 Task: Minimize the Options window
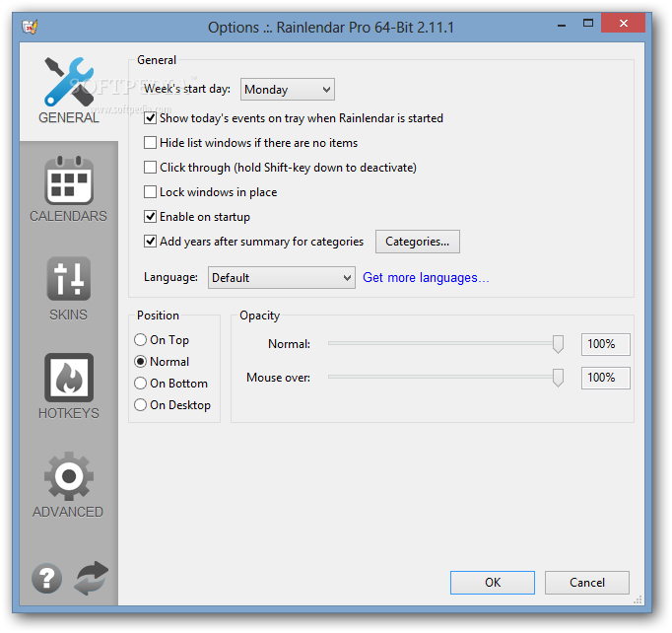562,24
